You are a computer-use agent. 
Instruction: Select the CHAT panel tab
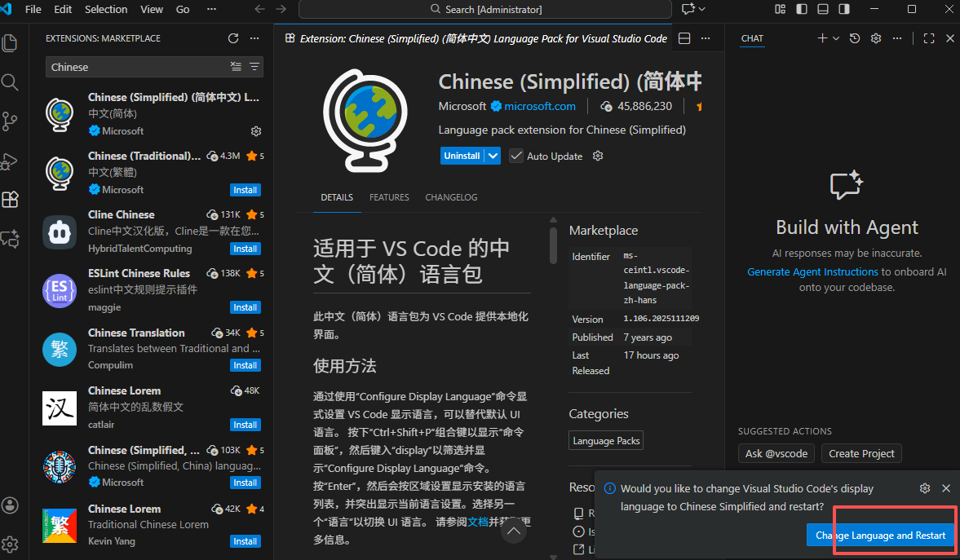tap(752, 38)
